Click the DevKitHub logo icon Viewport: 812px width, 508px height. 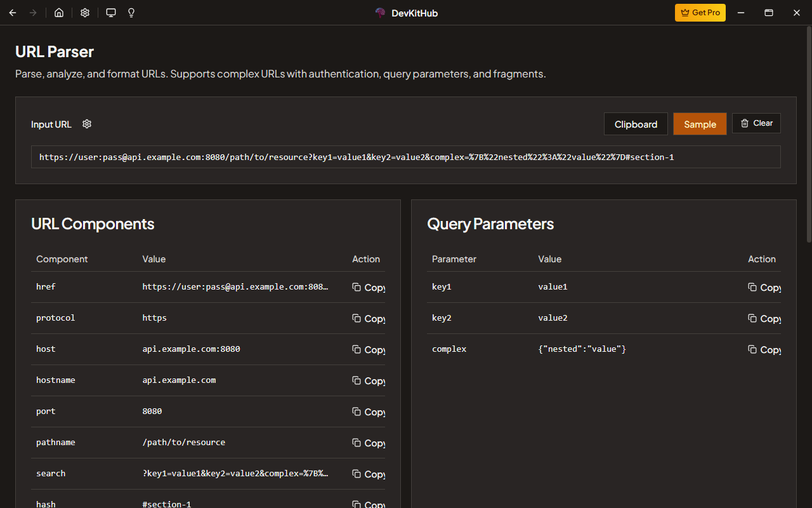381,13
